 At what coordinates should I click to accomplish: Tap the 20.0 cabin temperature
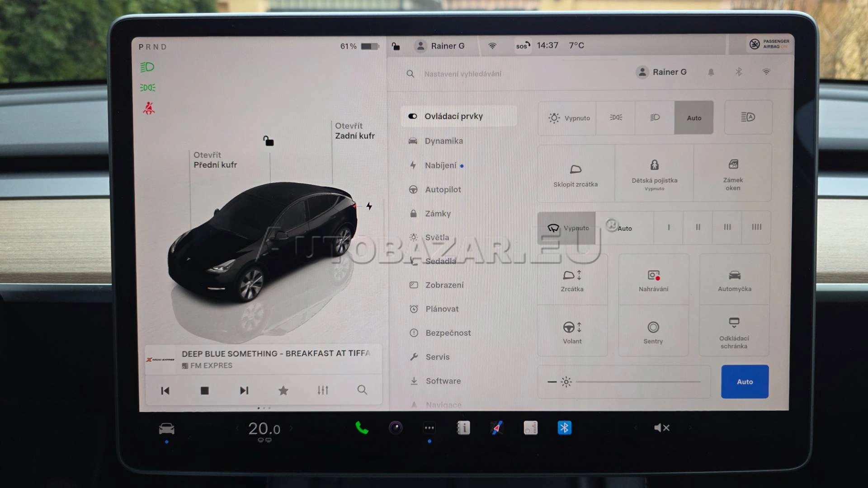click(264, 429)
